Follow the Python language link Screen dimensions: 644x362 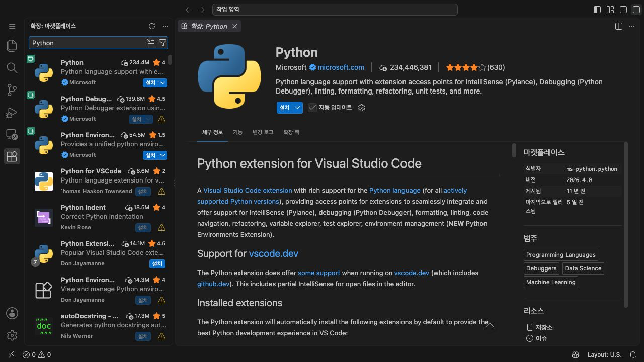[x=394, y=190]
